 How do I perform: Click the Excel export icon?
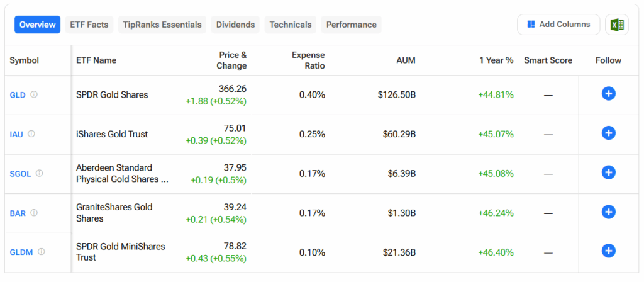click(617, 25)
